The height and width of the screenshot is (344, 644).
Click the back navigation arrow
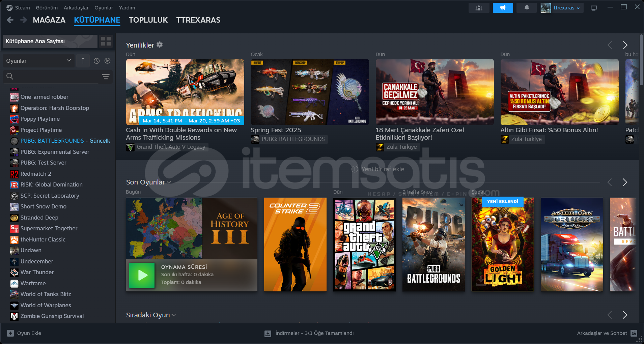click(x=10, y=20)
